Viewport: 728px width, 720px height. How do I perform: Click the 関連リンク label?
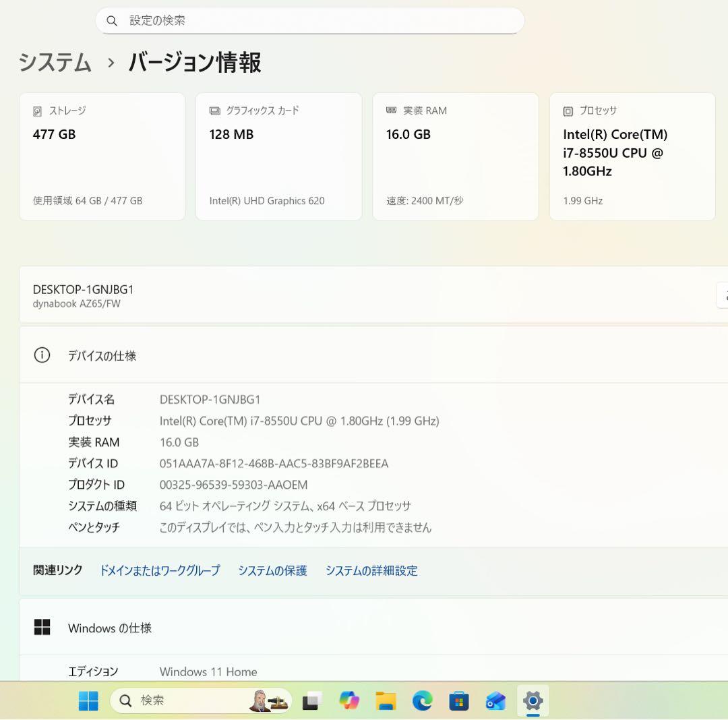(x=57, y=570)
